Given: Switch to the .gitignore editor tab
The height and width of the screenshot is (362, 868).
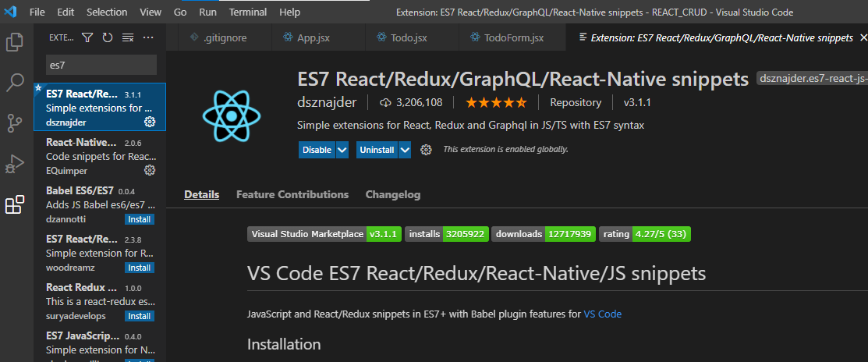Looking at the screenshot, I should pyautogui.click(x=225, y=37).
